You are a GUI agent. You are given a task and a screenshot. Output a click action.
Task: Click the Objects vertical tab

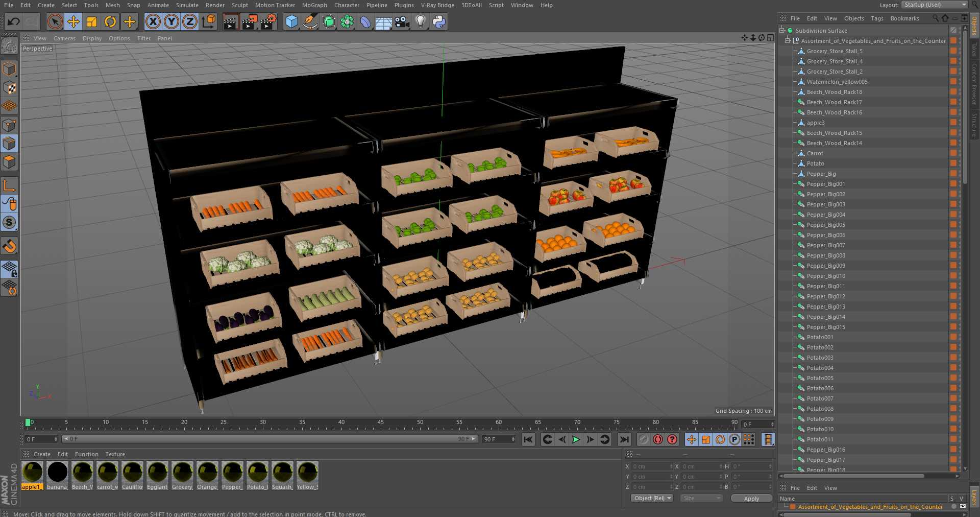point(974,26)
